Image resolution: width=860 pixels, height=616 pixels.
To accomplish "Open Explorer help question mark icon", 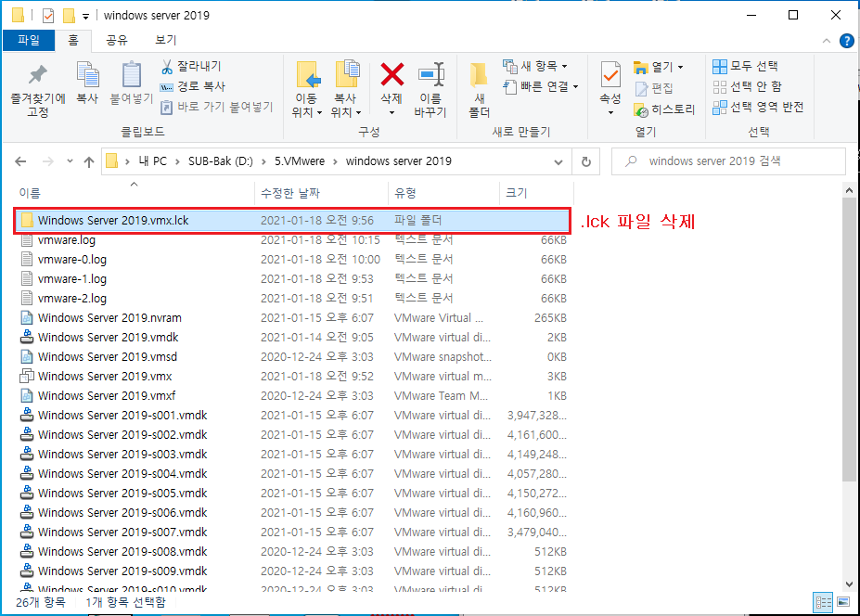I will tap(847, 41).
